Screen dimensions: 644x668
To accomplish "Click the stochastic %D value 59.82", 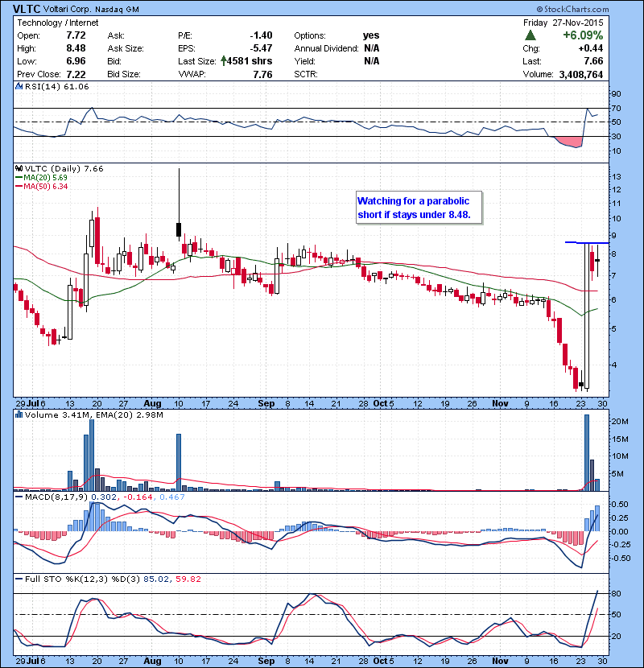I will point(188,579).
